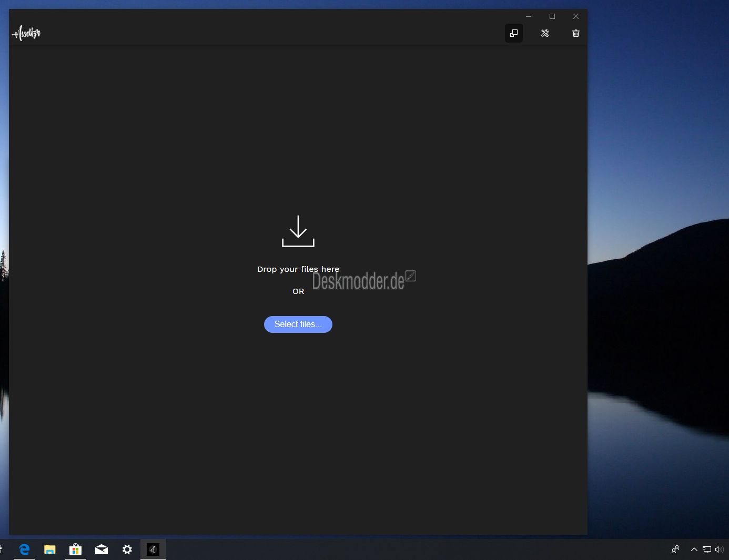The image size is (729, 560).
Task: Open the volume speaker control
Action: 719,549
